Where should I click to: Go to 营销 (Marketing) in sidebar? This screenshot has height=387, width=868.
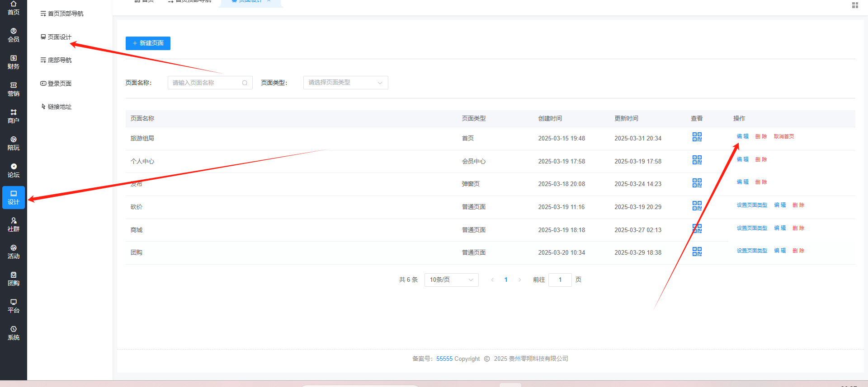coord(14,89)
